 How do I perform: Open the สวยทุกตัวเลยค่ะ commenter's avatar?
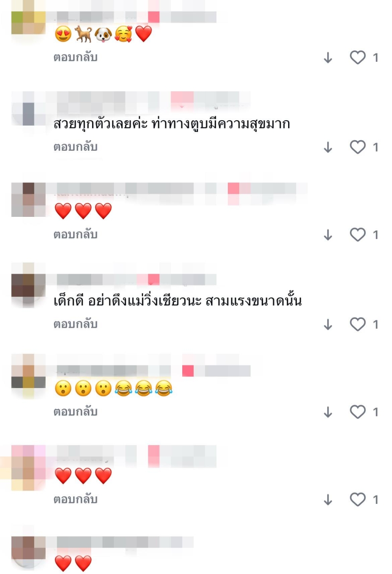pos(28,109)
